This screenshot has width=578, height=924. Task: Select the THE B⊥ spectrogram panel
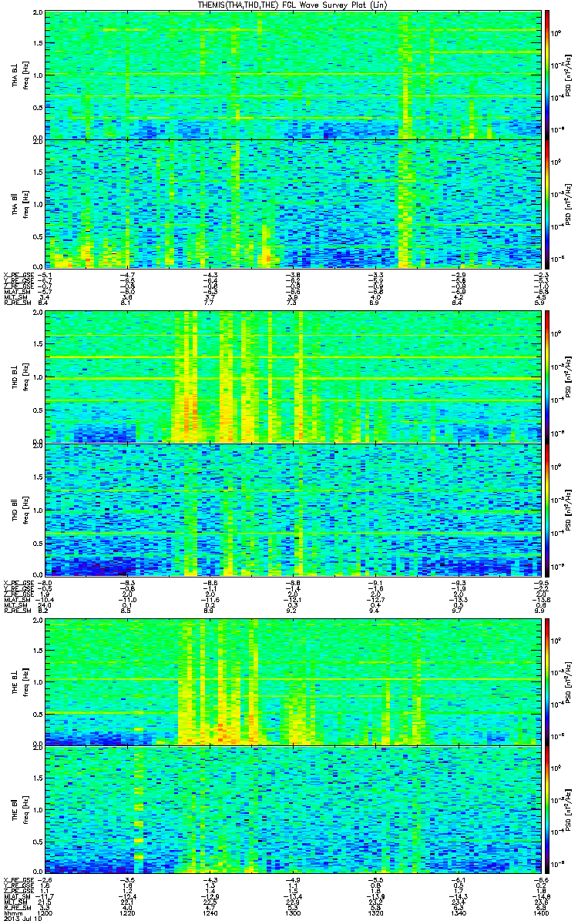293,681
